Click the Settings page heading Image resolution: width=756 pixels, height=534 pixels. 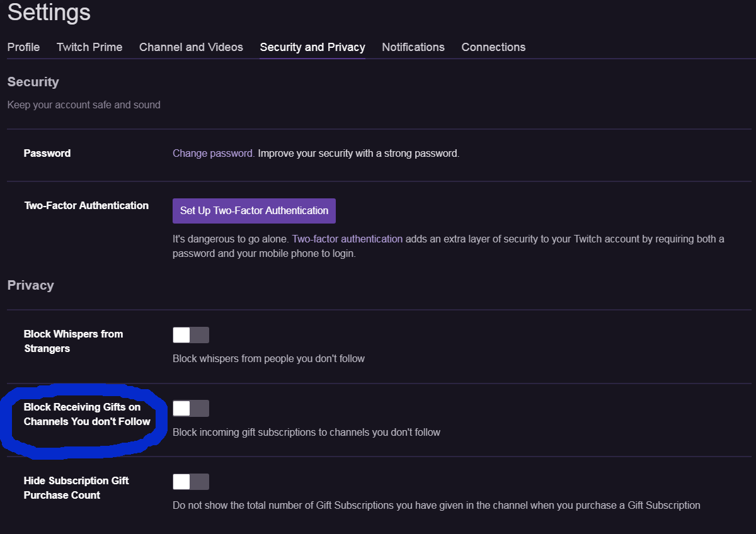click(x=49, y=13)
